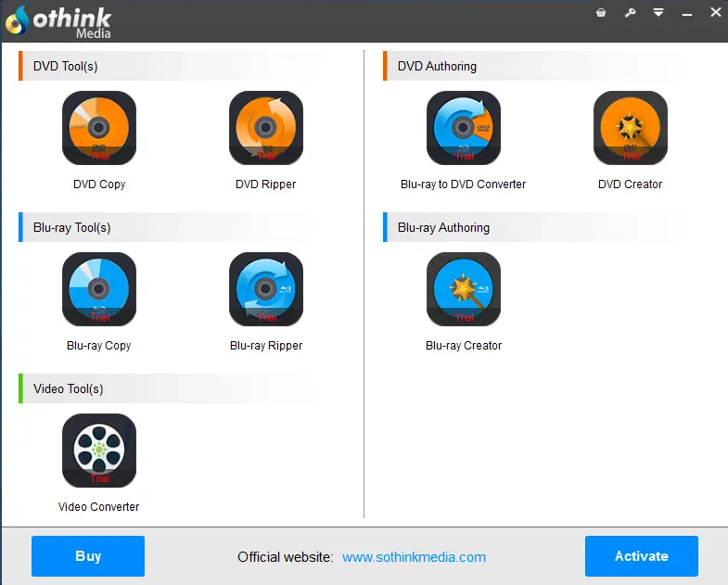Click the DVD Tool(s) section header
Image resolution: width=728 pixels, height=585 pixels.
pyautogui.click(x=66, y=67)
